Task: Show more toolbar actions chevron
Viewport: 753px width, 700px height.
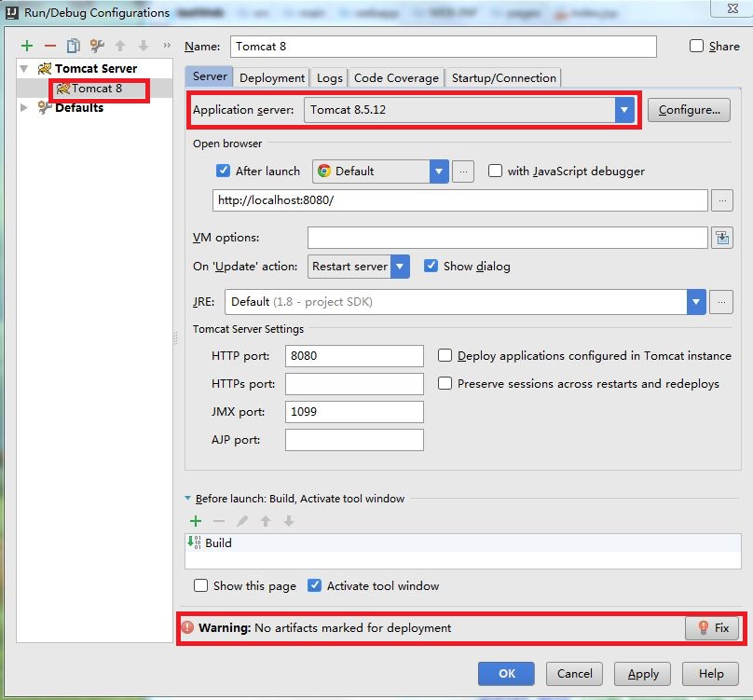Action: pyautogui.click(x=167, y=45)
